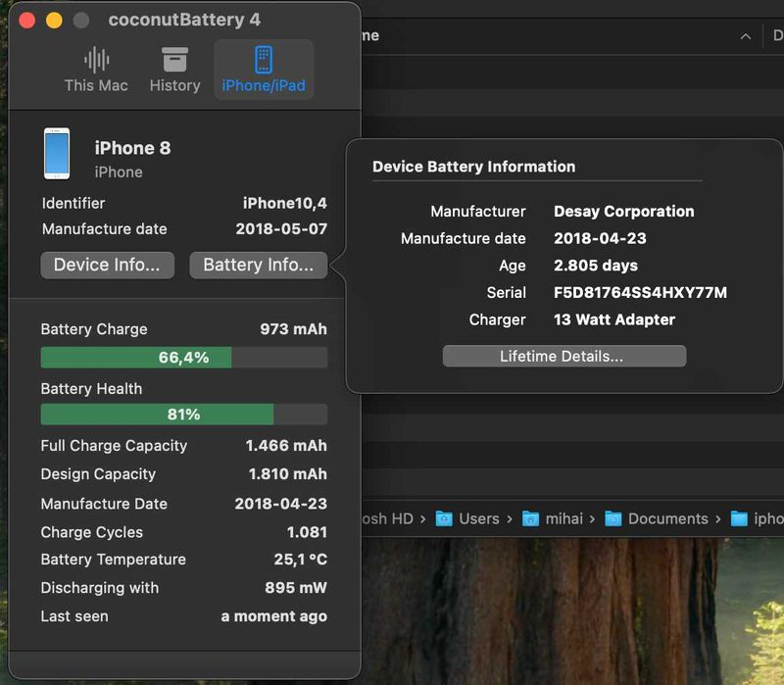Viewport: 784px width, 685px height.
Task: Click the Battery Health 81% bar
Action: [183, 415]
